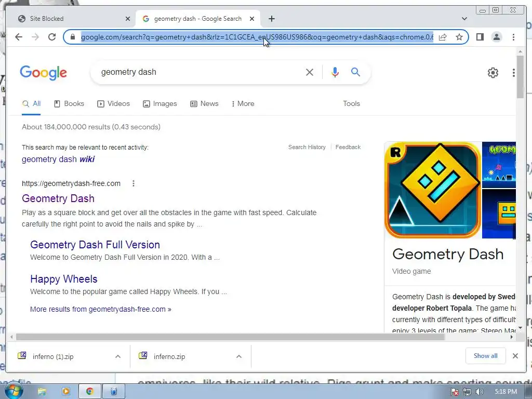
Task: Open Windows Explorer from taskbar
Action: 42,392
